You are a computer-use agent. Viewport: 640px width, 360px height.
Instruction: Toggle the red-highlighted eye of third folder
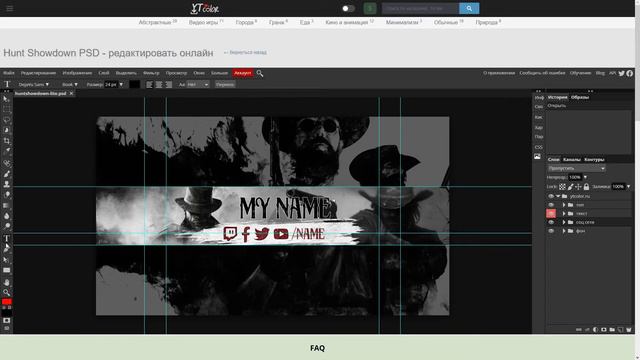(551, 213)
